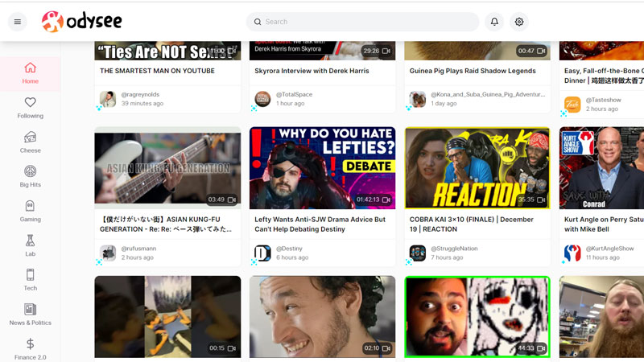This screenshot has height=362, width=644.
Task: Play the Derek Harris from Skyrora thumbnail
Action: tap(323, 51)
